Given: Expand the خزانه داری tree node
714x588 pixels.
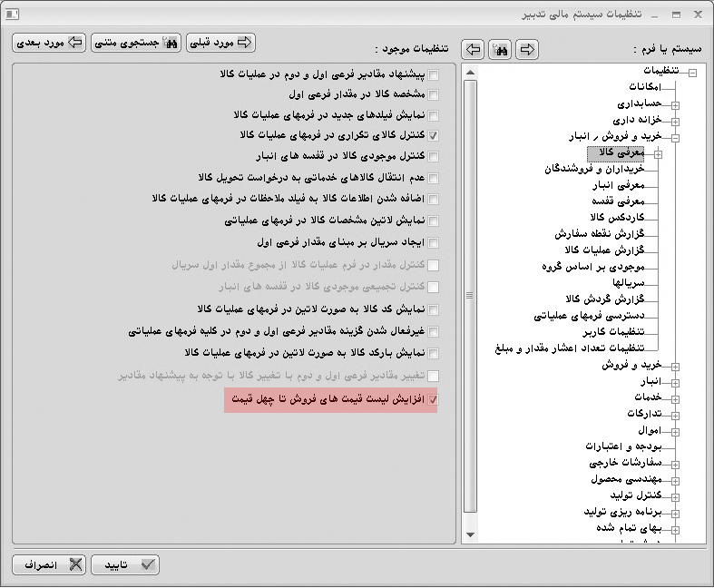Looking at the screenshot, I should coord(675,121).
